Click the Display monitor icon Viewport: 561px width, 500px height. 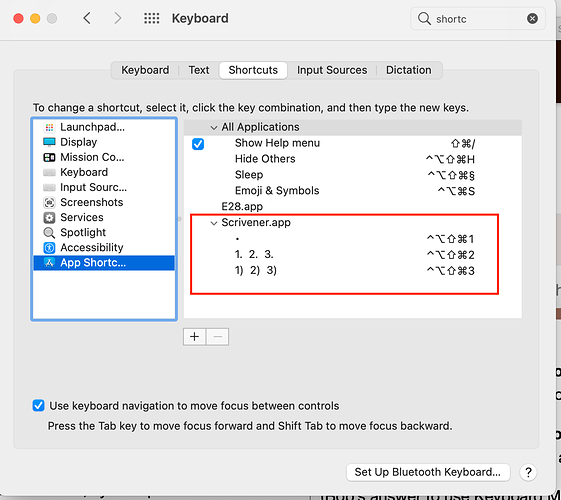tap(49, 142)
